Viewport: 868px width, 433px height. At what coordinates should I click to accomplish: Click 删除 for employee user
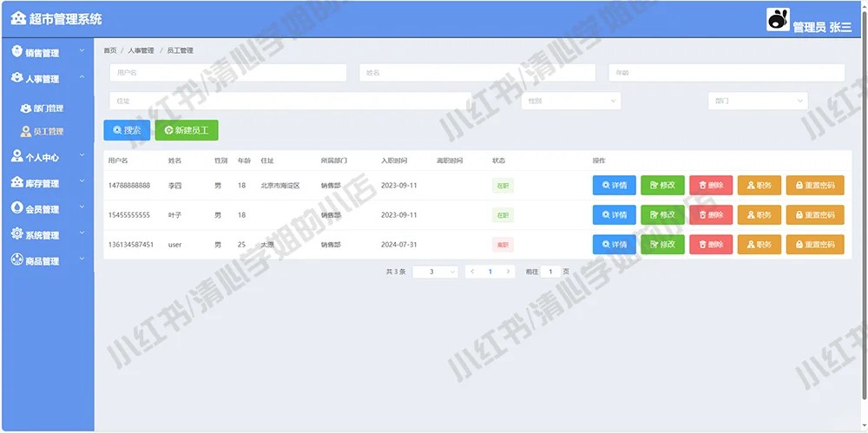711,244
